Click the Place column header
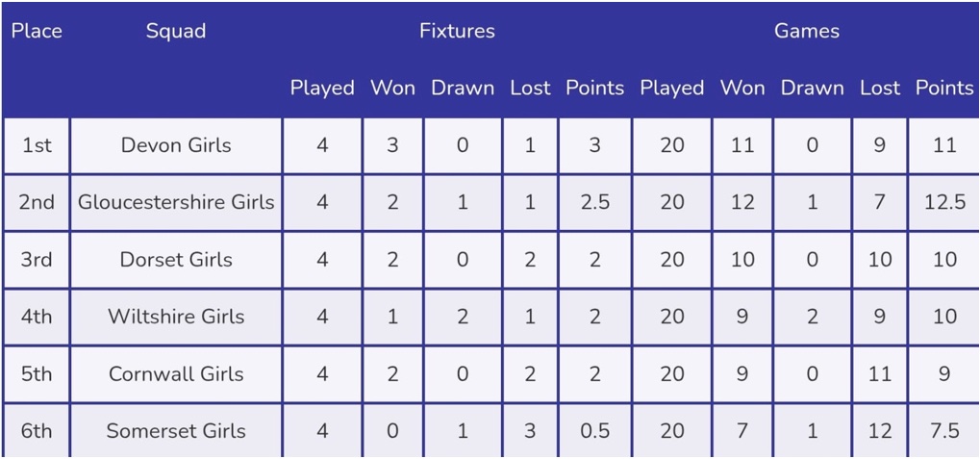This screenshot has height=459, width=980. (x=37, y=31)
